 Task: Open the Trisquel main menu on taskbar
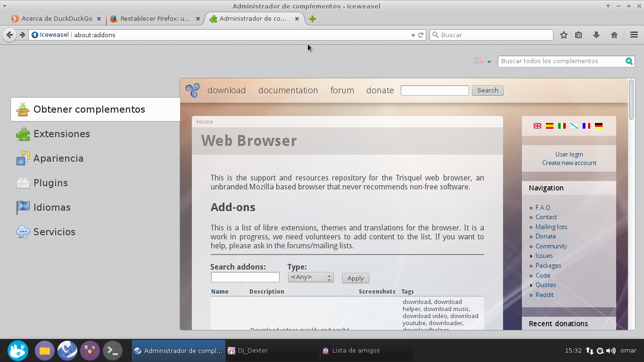(x=18, y=351)
